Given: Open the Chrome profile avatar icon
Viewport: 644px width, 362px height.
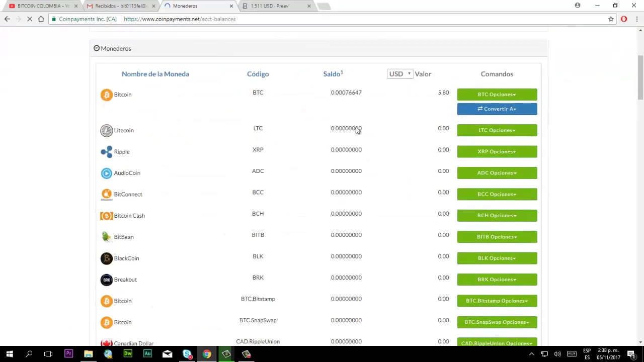Looking at the screenshot, I should pos(578,6).
